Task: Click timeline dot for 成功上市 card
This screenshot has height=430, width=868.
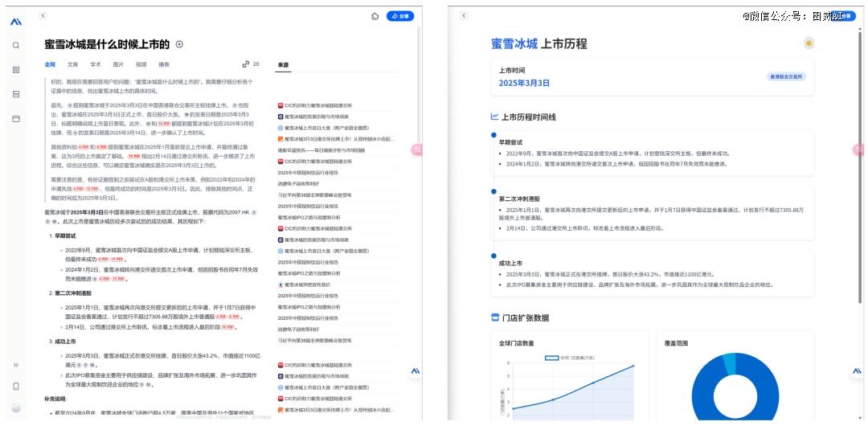Action: [x=493, y=256]
